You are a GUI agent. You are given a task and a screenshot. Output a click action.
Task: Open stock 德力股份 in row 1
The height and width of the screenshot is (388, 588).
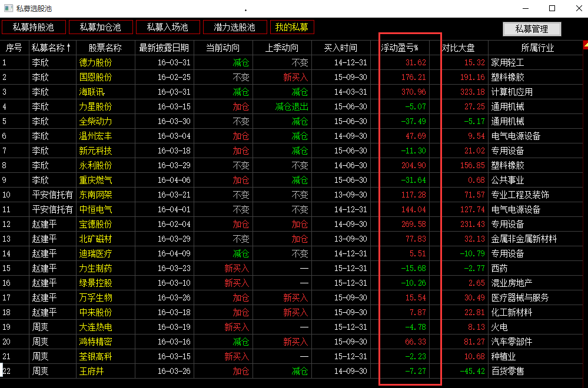pyautogui.click(x=95, y=62)
